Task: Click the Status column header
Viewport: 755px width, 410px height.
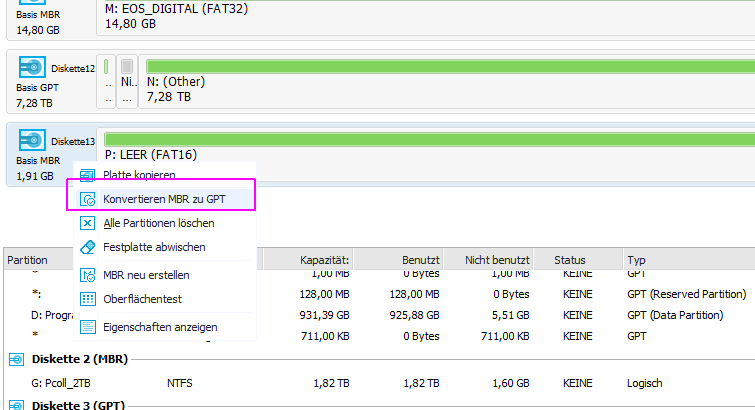Action: tap(570, 260)
